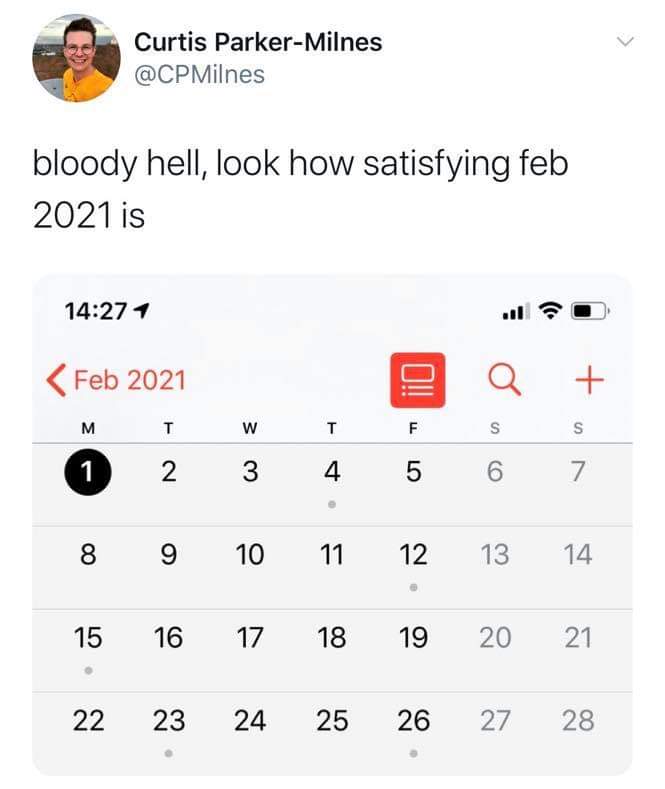The width and height of the screenshot is (665, 789).
Task: Select Tuesday February 23
Action: tap(169, 720)
